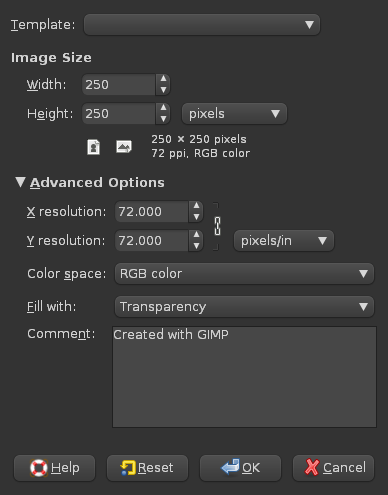The image size is (388, 495).
Task: Increase Height with the up arrow
Action: pyautogui.click(x=163, y=108)
